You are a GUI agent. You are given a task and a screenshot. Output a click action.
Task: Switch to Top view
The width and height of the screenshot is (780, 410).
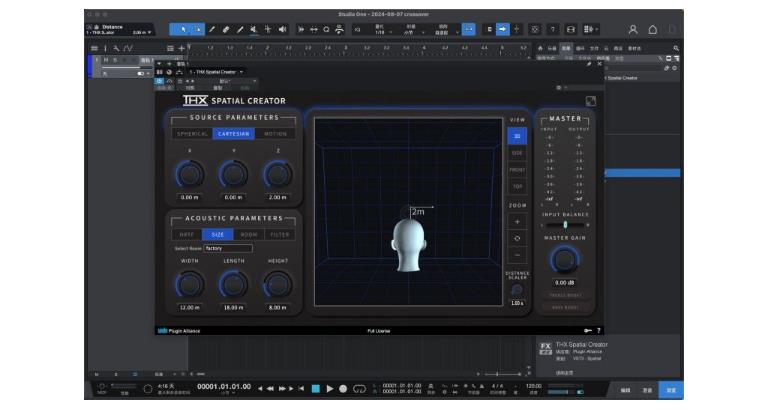pyautogui.click(x=517, y=187)
